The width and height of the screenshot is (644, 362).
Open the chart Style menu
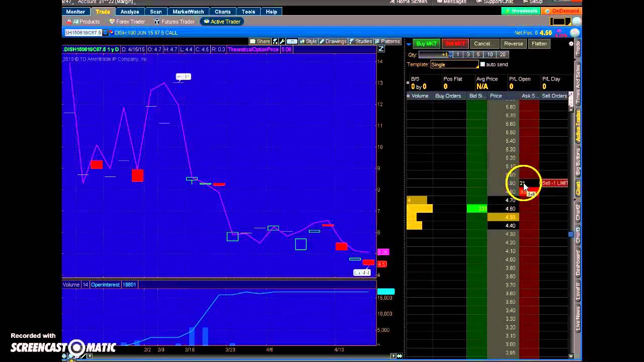(308, 41)
